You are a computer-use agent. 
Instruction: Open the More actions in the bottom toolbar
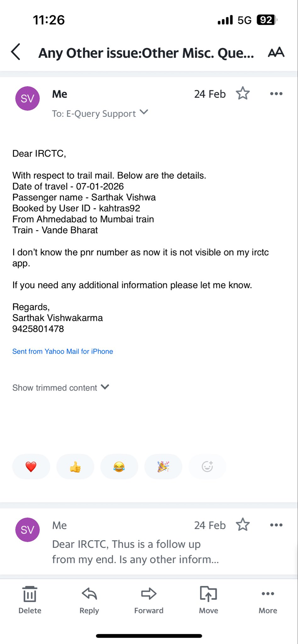pos(268,600)
